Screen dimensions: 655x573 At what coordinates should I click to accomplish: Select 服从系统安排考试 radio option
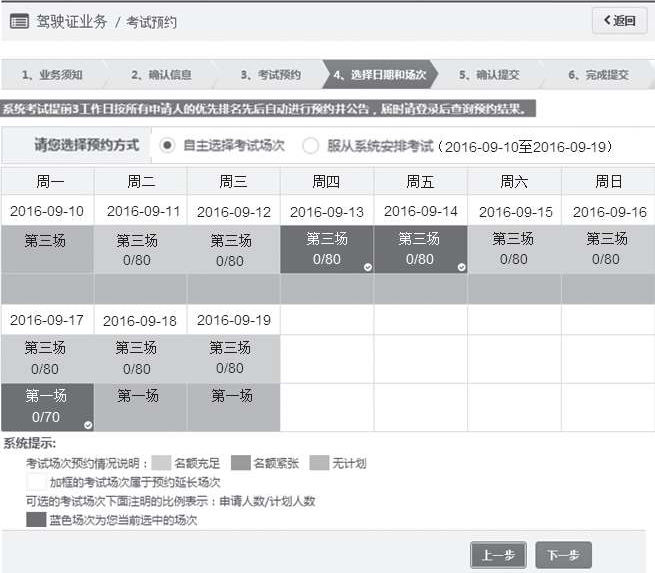click(310, 145)
